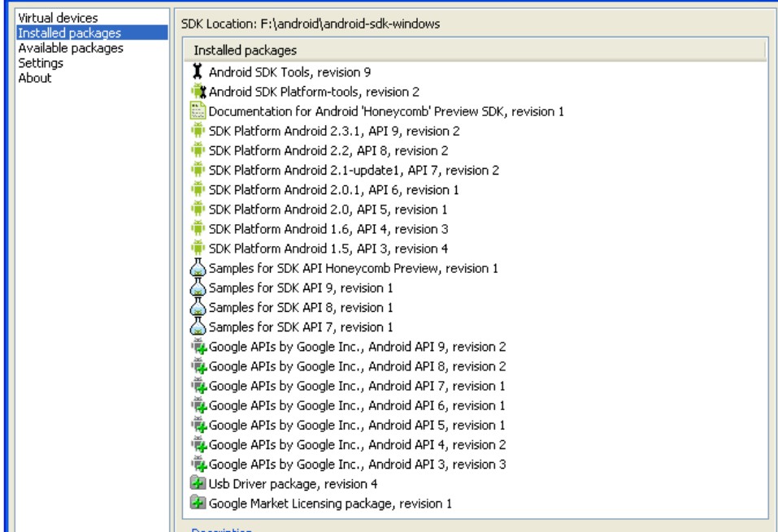Click the Android SDK Platform-tools icon
The image size is (778, 532).
click(x=198, y=92)
